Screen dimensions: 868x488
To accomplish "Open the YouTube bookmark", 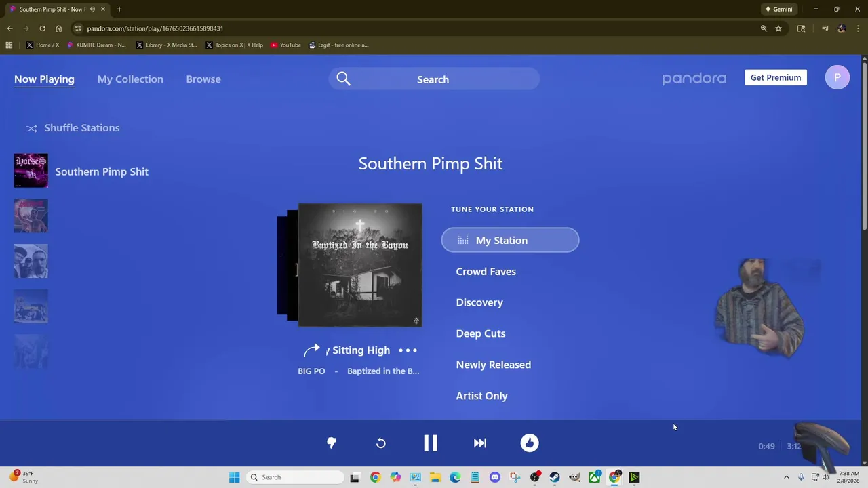I will [285, 45].
